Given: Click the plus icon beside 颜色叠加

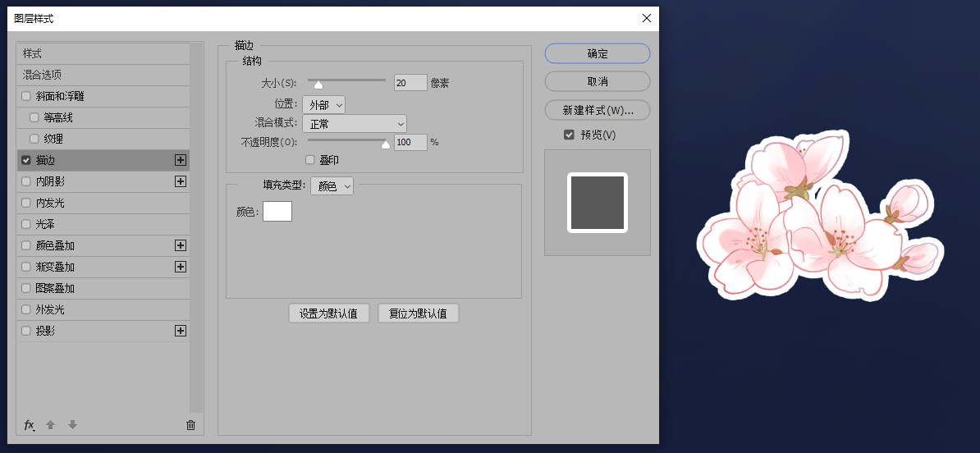Looking at the screenshot, I should pos(181,245).
